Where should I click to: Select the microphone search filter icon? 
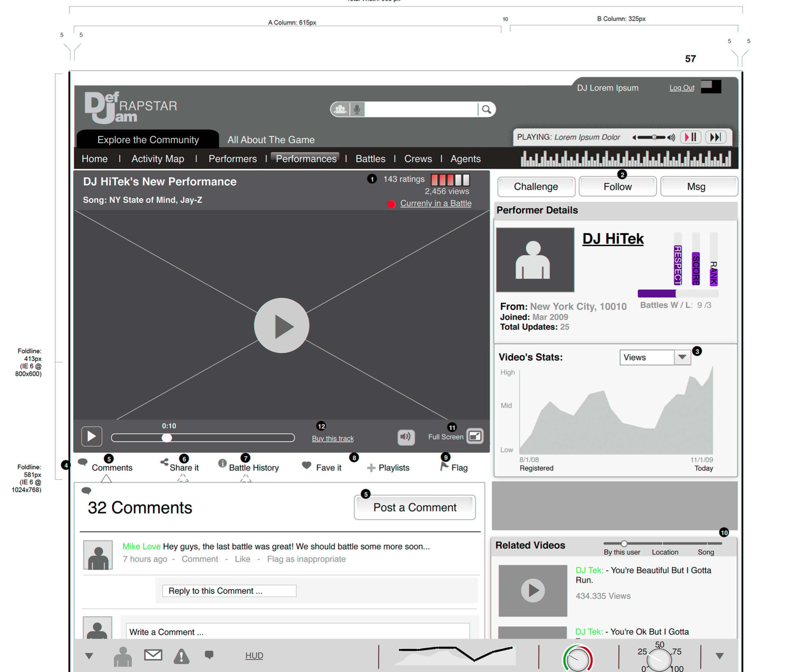click(x=357, y=110)
